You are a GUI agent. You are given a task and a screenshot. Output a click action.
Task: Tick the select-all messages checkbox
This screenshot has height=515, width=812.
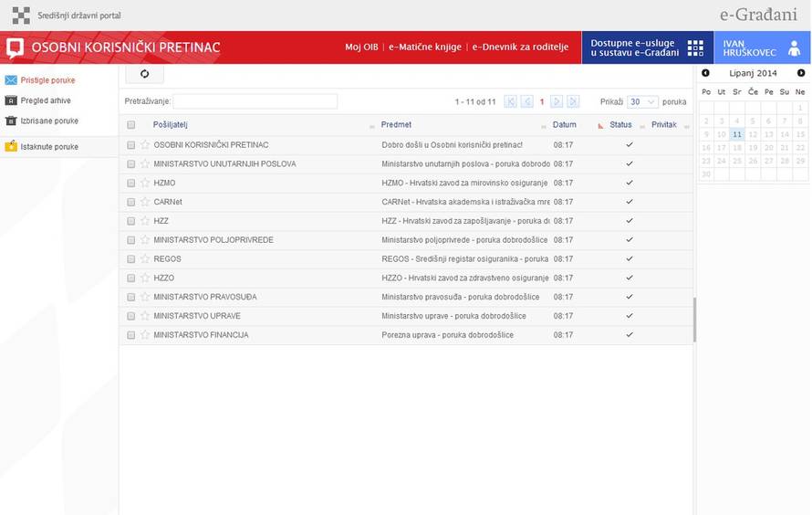pos(131,125)
